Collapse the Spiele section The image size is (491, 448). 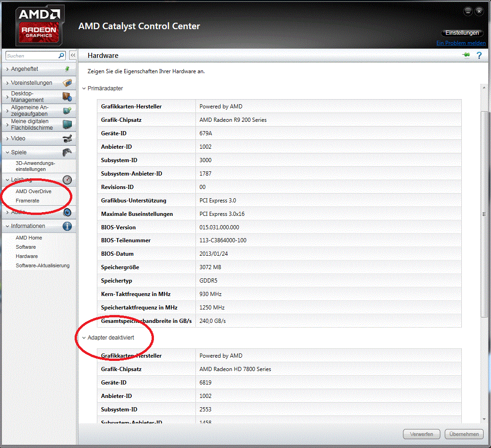(x=7, y=152)
